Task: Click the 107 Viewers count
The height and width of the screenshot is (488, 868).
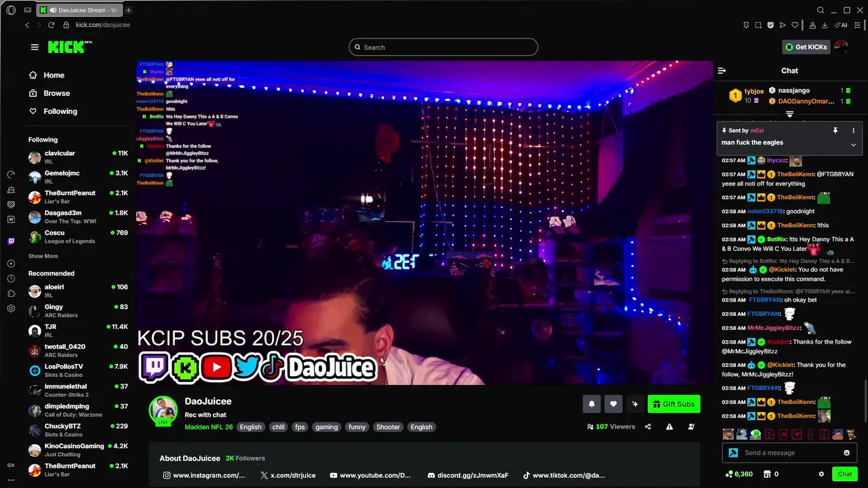Action: [x=611, y=426]
